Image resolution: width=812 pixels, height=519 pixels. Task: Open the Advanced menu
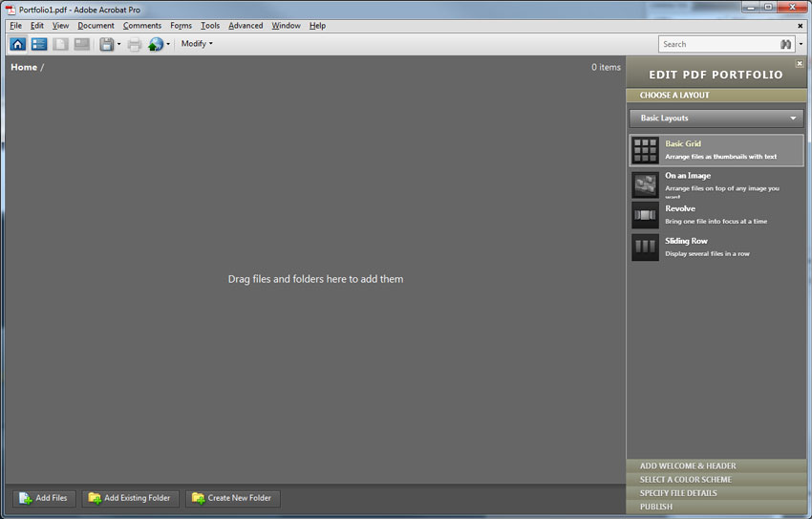[246, 26]
